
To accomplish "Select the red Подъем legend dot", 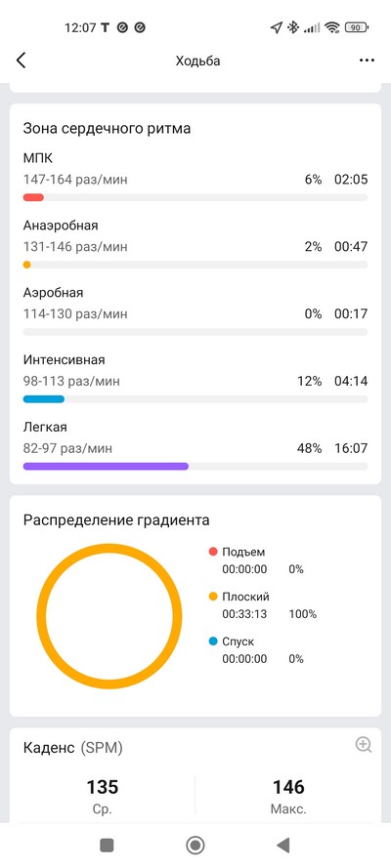I will [x=213, y=552].
